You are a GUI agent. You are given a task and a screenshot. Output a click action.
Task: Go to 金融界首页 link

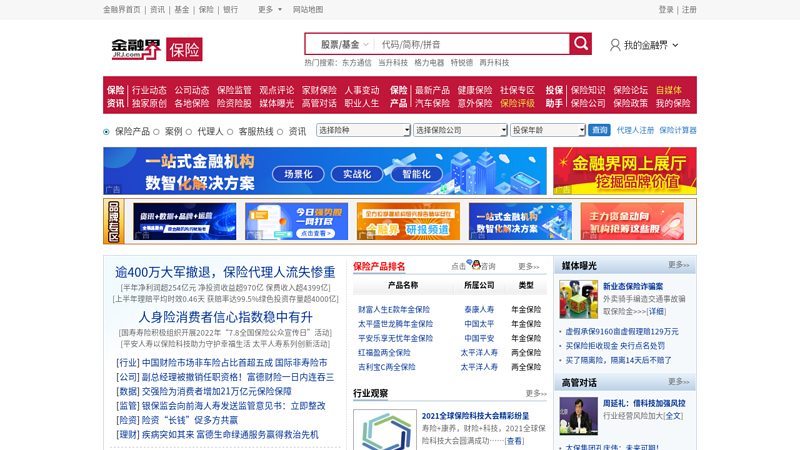pyautogui.click(x=121, y=9)
